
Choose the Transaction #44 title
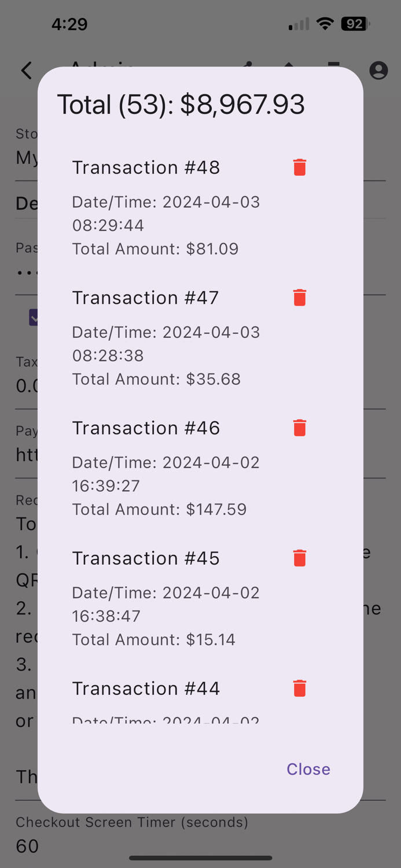tap(146, 688)
